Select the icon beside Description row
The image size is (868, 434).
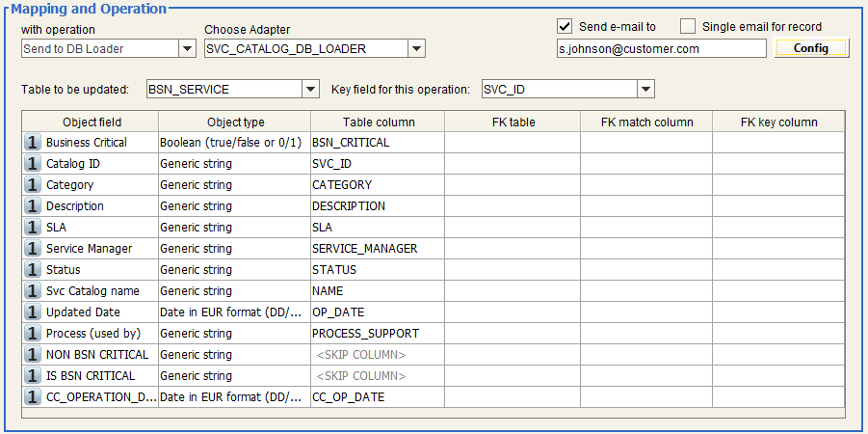point(33,206)
